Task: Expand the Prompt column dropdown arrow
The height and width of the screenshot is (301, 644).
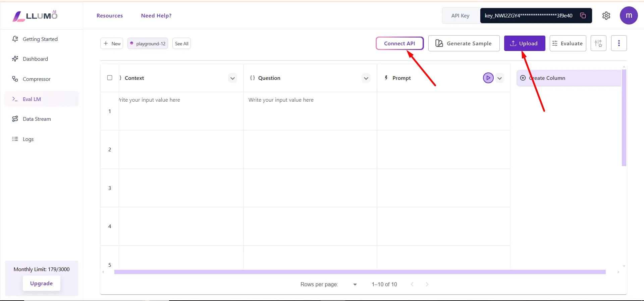Action: click(x=499, y=78)
